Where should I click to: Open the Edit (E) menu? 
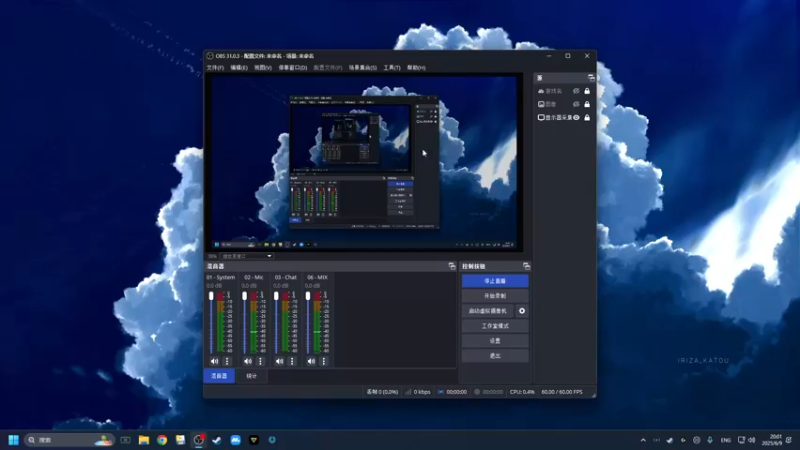click(239, 67)
